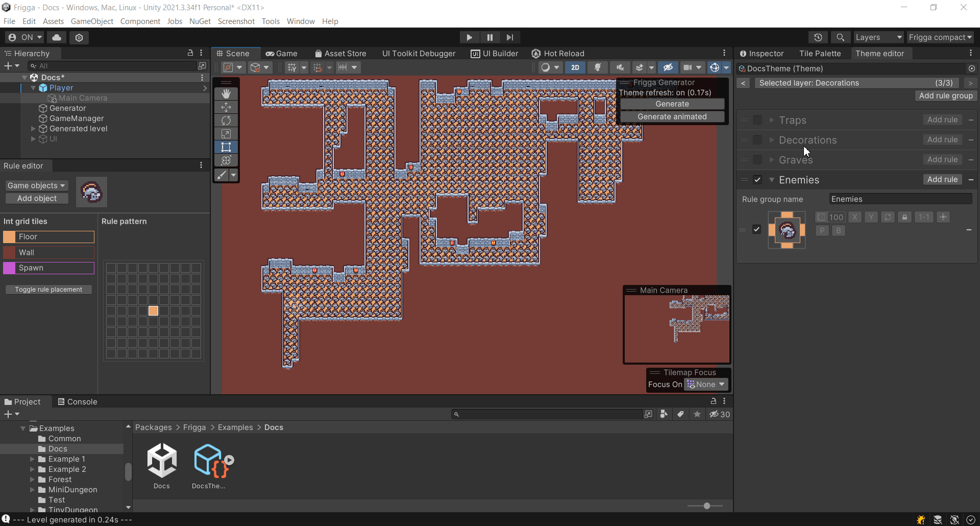The image size is (980, 526).
Task: Switch to the Console tab
Action: point(77,401)
